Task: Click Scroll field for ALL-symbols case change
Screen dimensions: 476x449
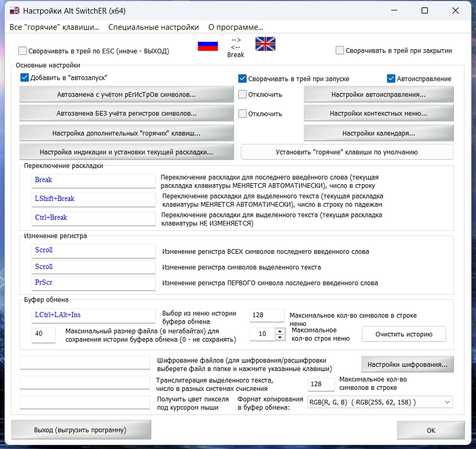Action: pyautogui.click(x=94, y=251)
